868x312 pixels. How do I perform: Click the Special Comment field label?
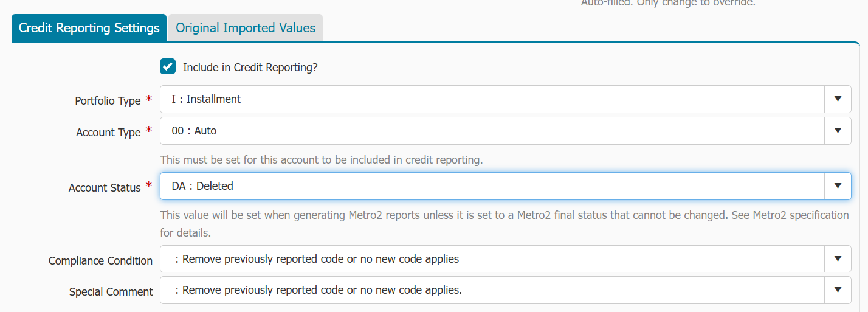(x=111, y=292)
